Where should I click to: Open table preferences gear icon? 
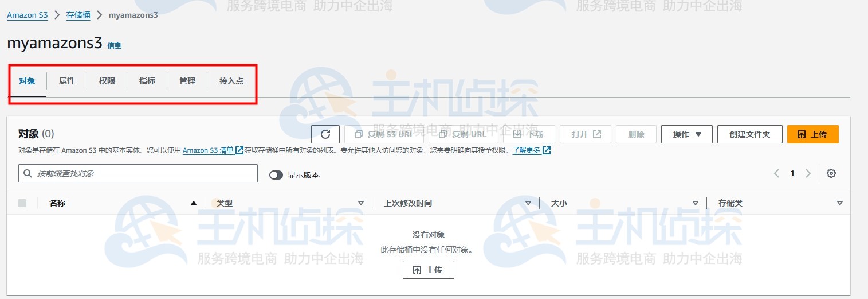[x=831, y=173]
